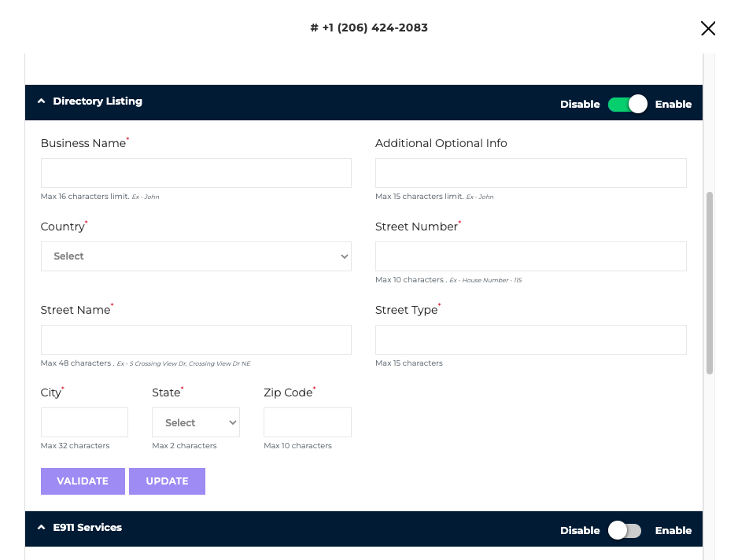Close the phone number settings dialog
Screen dimensions: 738x560
coord(708,28)
